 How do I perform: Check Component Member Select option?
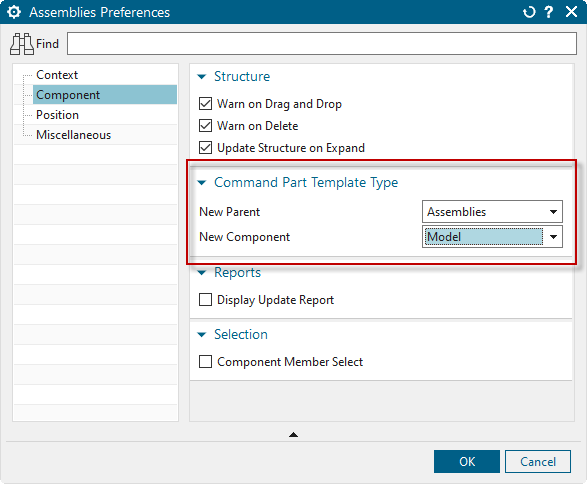tap(205, 362)
